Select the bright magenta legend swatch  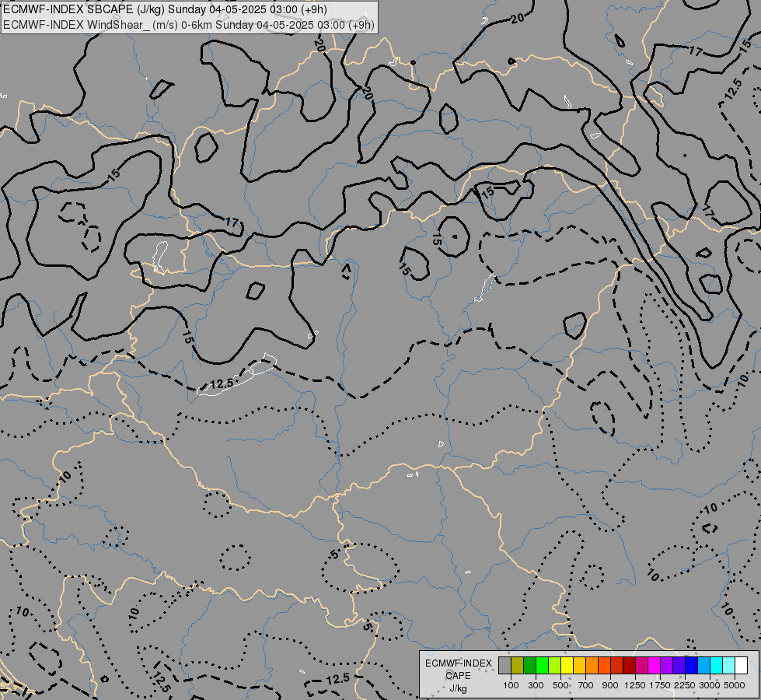pos(655,665)
